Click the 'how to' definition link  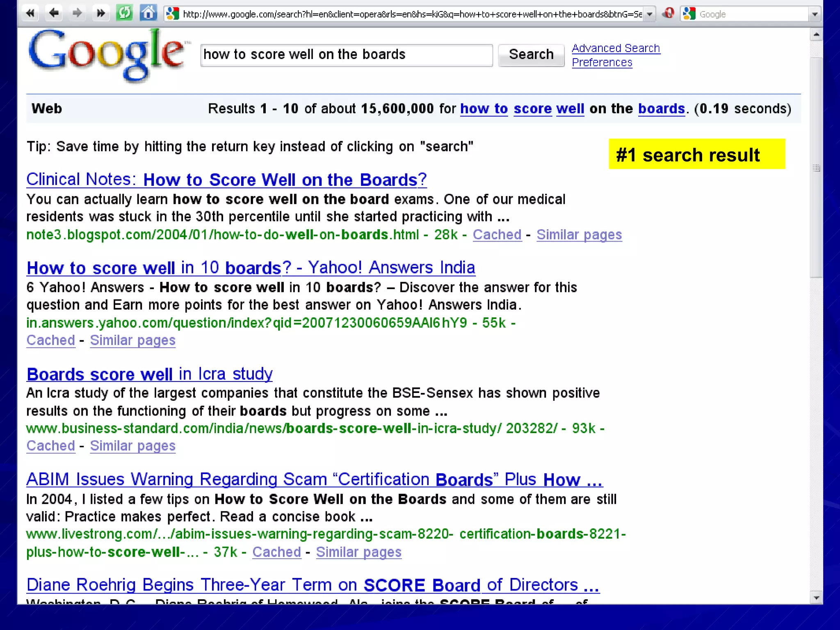484,109
